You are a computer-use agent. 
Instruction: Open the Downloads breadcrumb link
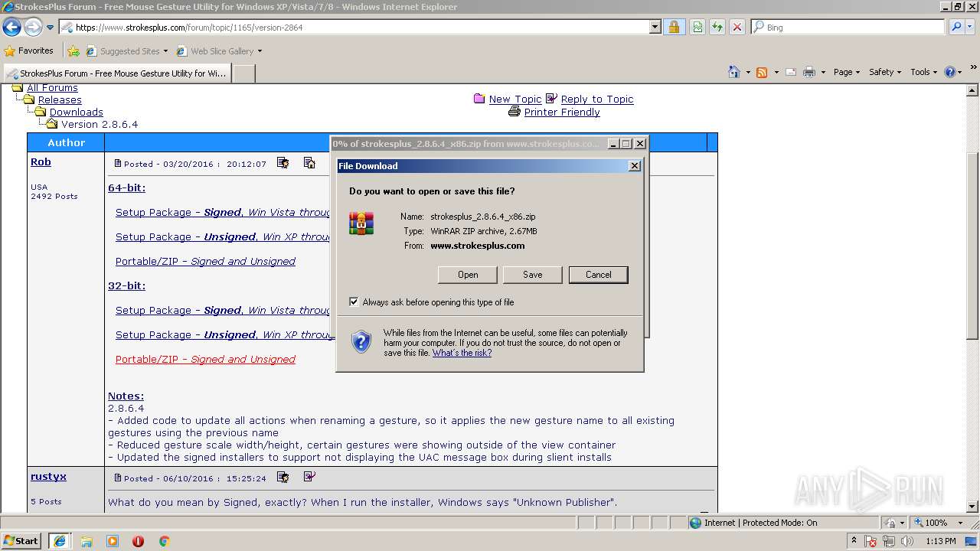click(x=76, y=112)
